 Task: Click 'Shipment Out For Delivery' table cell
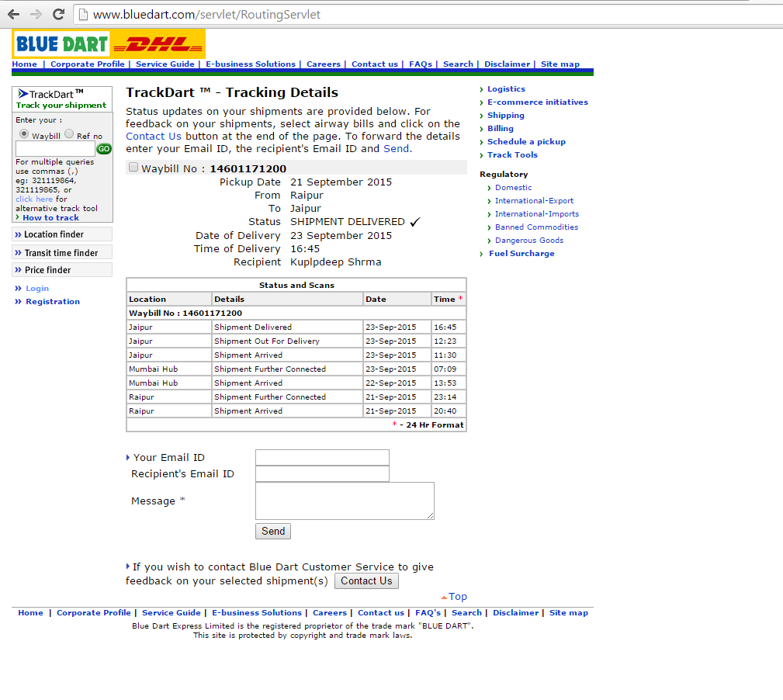[287, 341]
